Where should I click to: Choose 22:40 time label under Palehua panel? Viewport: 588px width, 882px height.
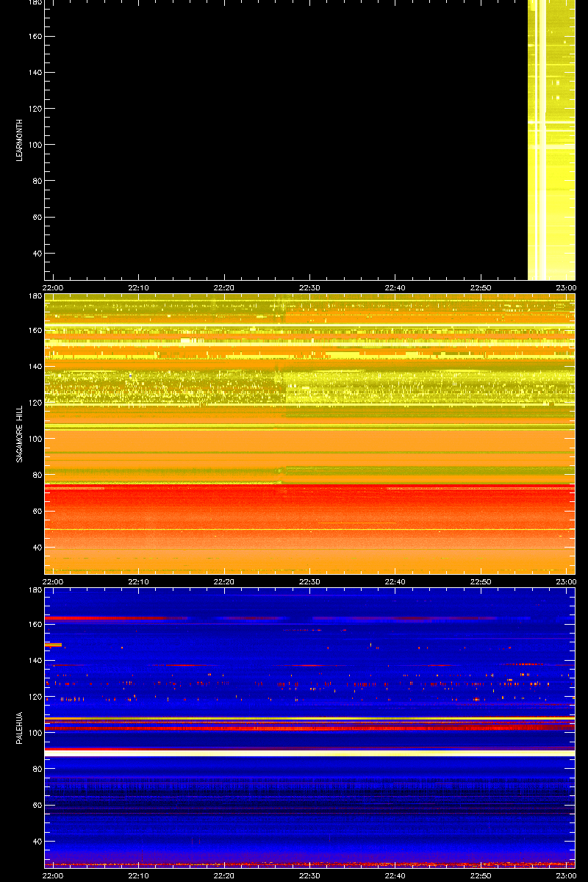(x=395, y=875)
